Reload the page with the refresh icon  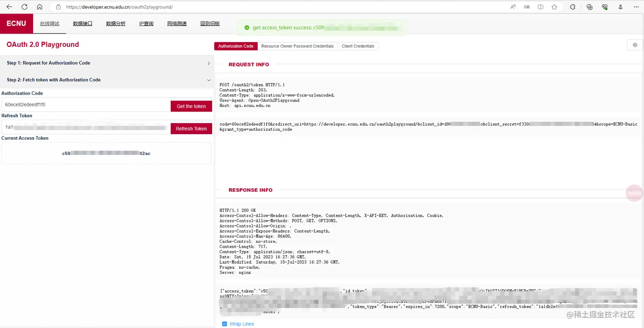(24, 7)
